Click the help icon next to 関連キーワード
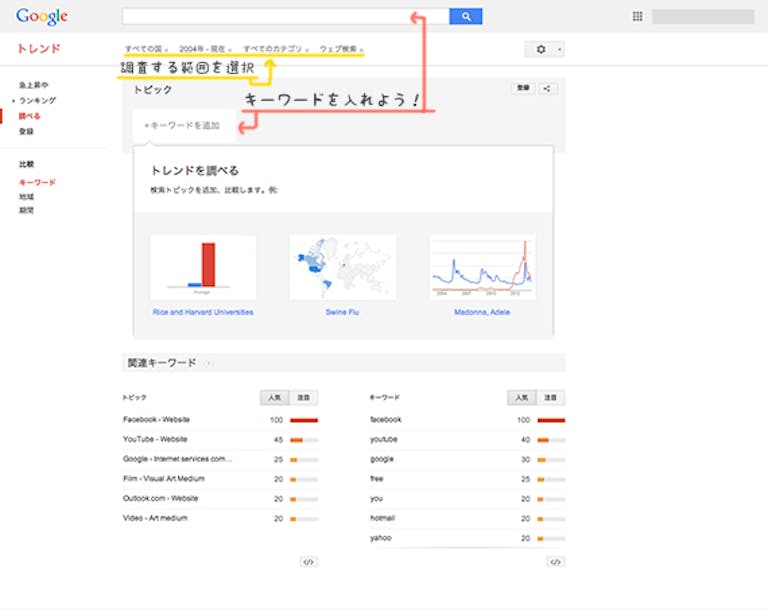Screen dimensions: 768x610 [x=209, y=363]
